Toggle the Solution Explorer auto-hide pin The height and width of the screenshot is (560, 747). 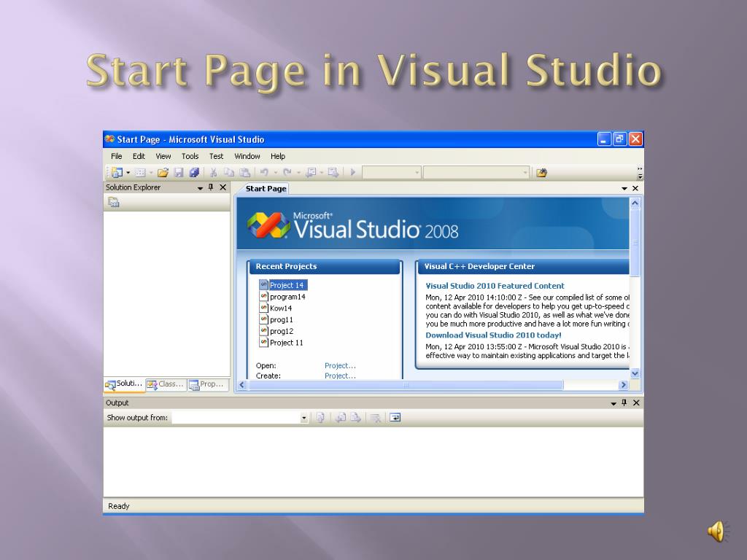click(211, 187)
